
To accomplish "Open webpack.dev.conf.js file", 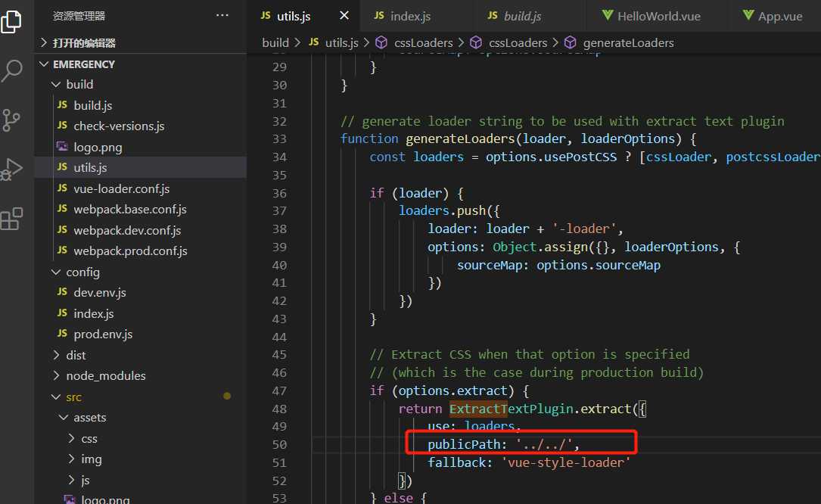I will pos(140,231).
